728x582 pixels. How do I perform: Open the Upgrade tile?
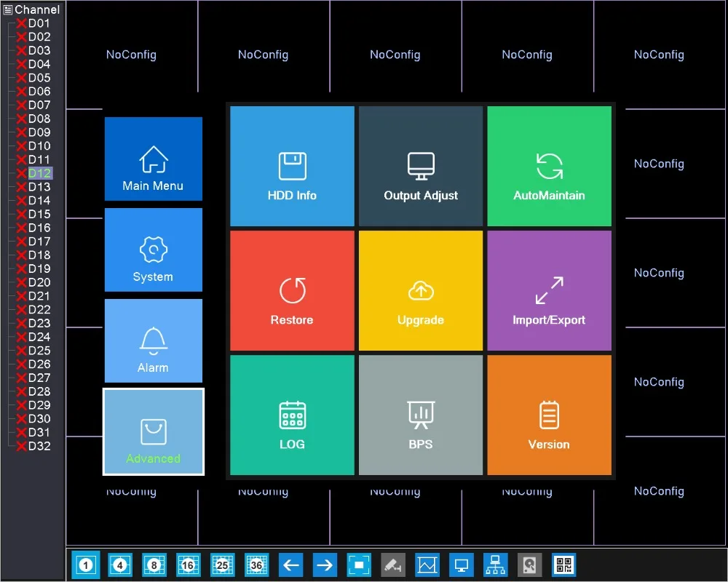pos(421,290)
